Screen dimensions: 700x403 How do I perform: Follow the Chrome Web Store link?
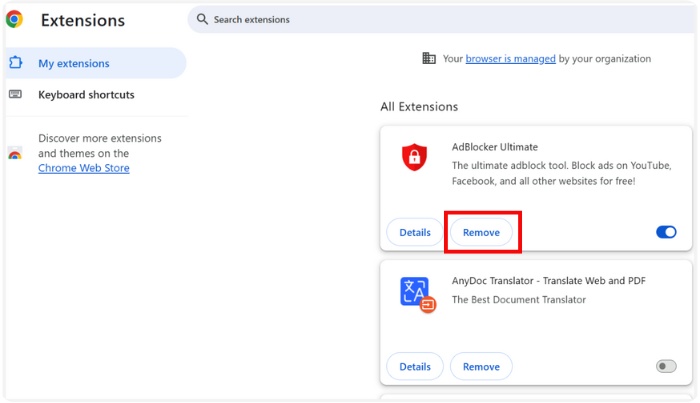coord(84,168)
